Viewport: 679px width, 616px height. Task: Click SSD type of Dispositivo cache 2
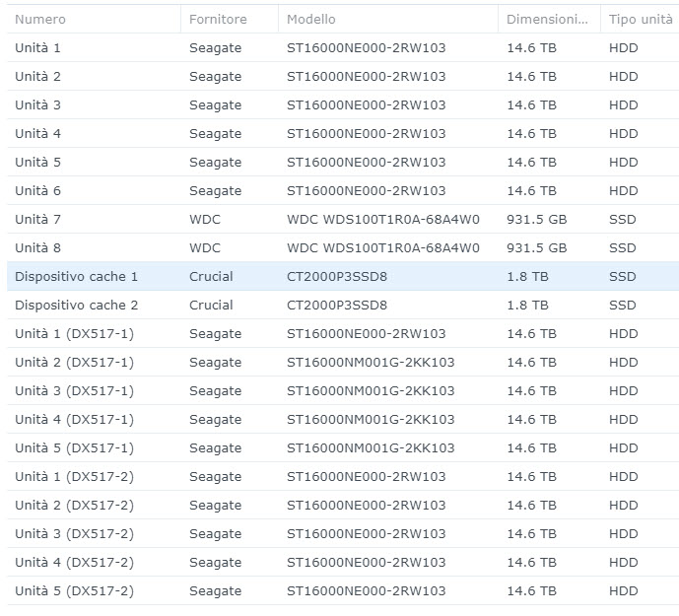(622, 305)
